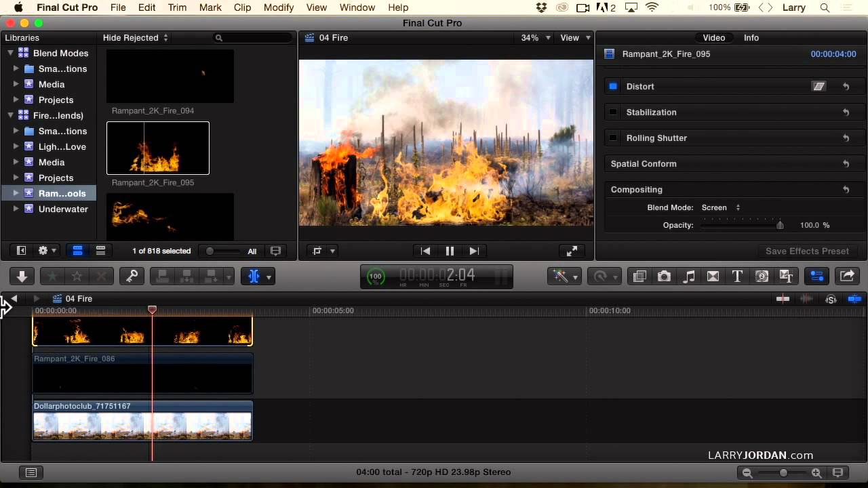Toggle Libraries list visibility button
868x488 pixels.
(21, 251)
